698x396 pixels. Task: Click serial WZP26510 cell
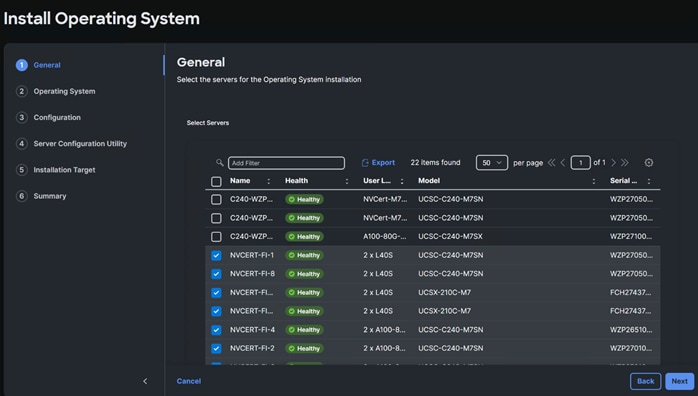[x=631, y=330]
